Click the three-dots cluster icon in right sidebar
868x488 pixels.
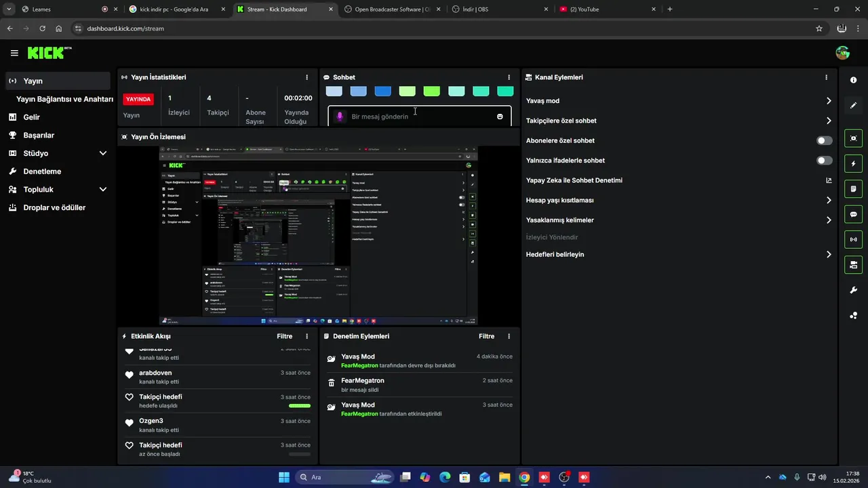[x=854, y=315]
